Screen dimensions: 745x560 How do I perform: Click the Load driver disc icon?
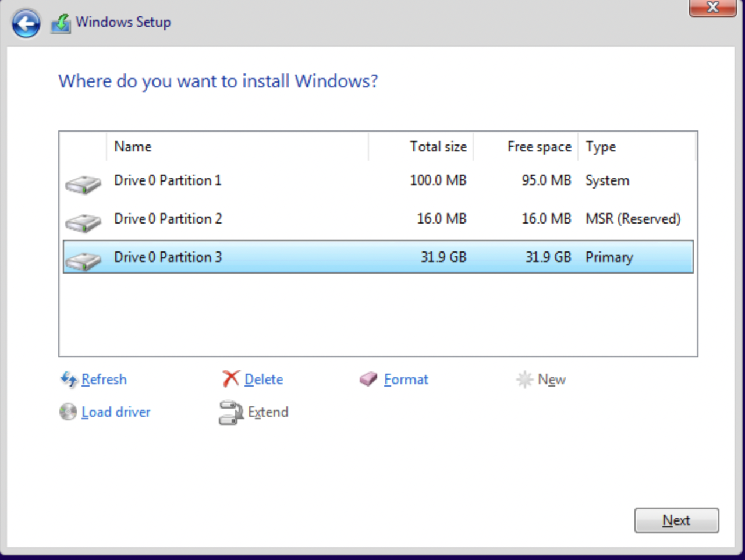pos(68,412)
